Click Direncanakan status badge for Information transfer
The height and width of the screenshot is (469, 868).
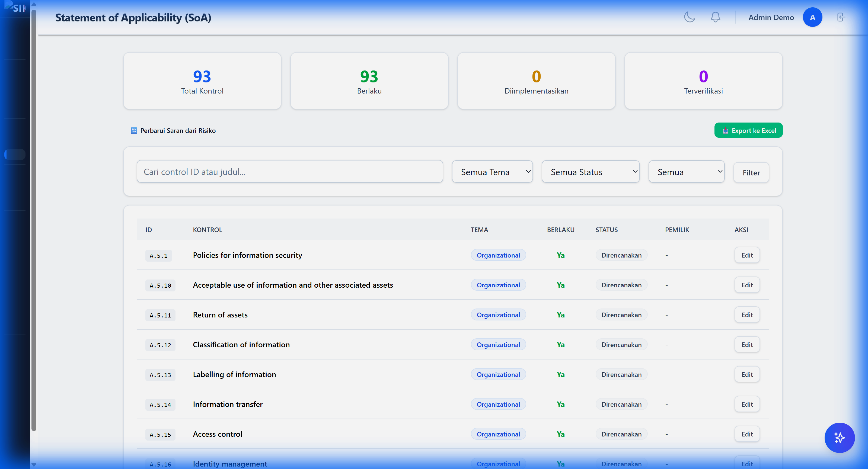click(621, 404)
